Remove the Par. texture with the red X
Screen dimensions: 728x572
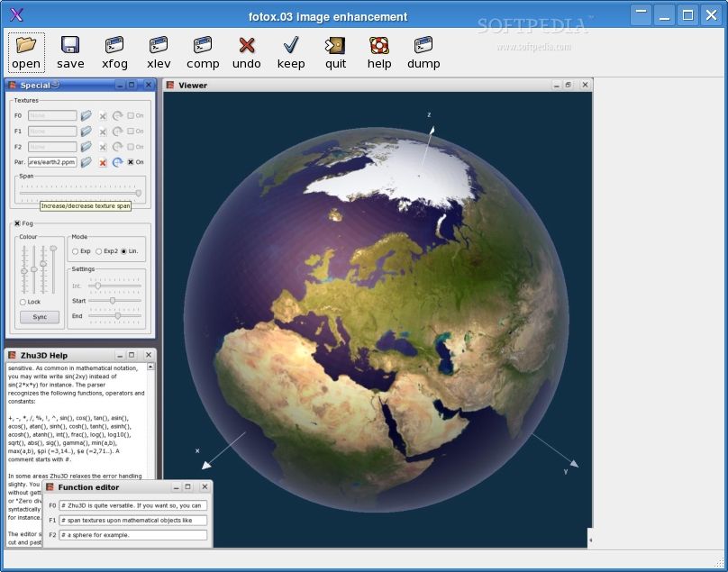[x=103, y=162]
